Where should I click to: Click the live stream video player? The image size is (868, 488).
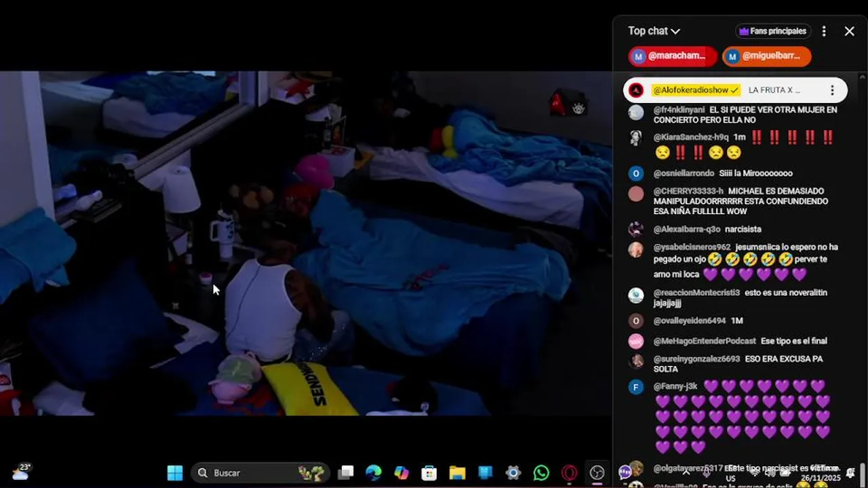(x=306, y=243)
